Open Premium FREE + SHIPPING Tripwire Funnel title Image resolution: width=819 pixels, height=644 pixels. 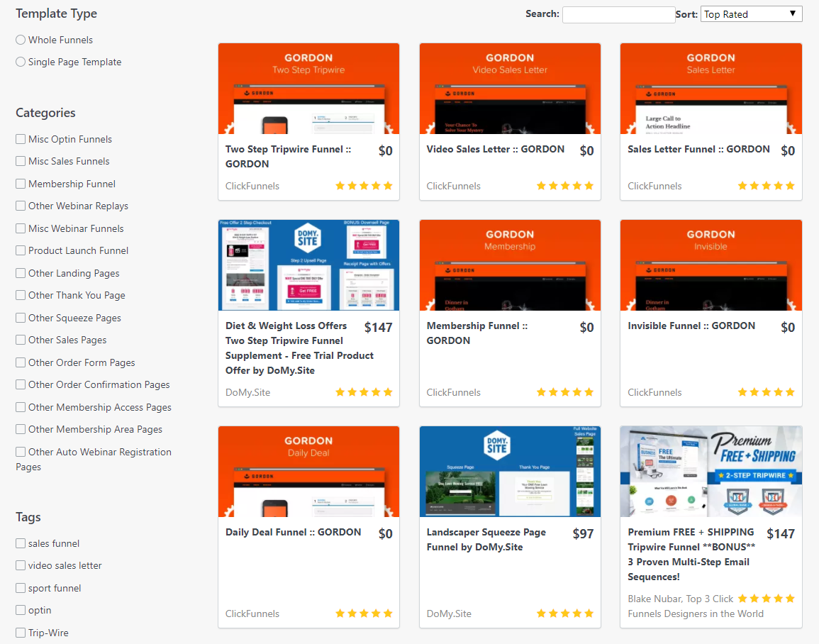tap(691, 554)
